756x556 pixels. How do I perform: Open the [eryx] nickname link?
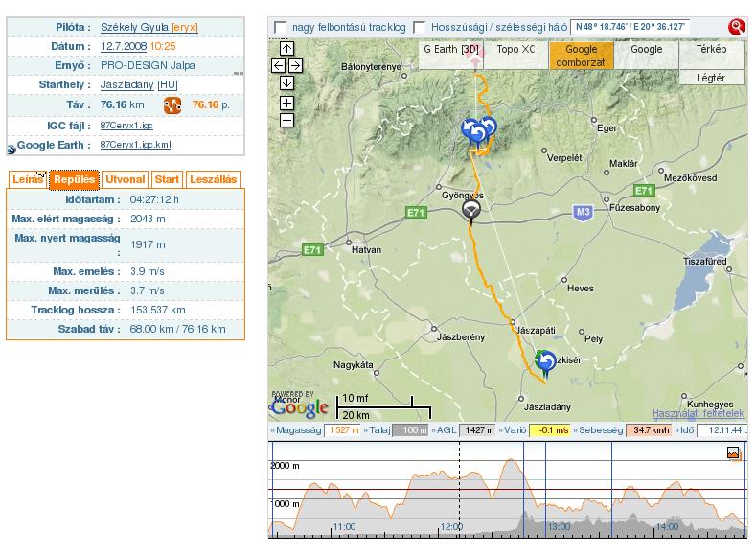coord(185,27)
